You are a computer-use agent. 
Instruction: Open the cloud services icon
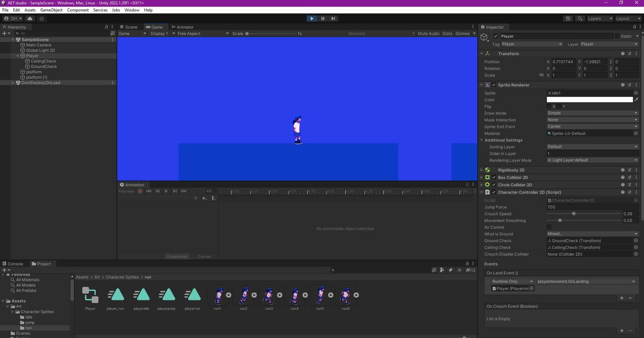30,19
